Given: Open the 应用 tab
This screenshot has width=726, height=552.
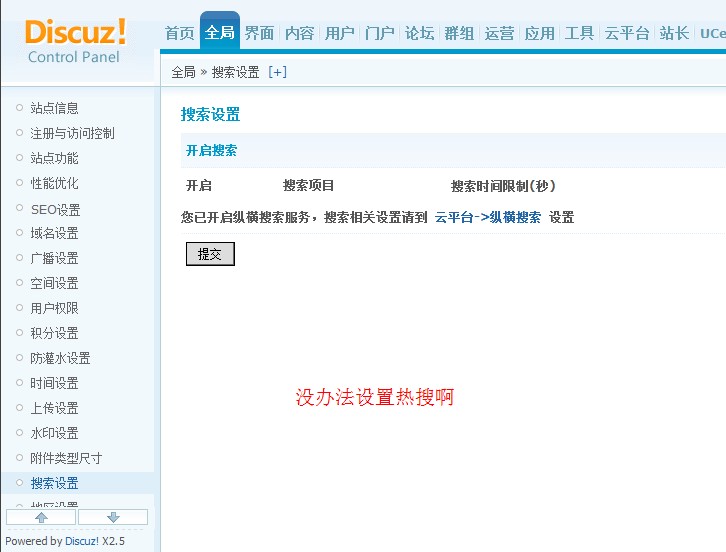Looking at the screenshot, I should (539, 33).
